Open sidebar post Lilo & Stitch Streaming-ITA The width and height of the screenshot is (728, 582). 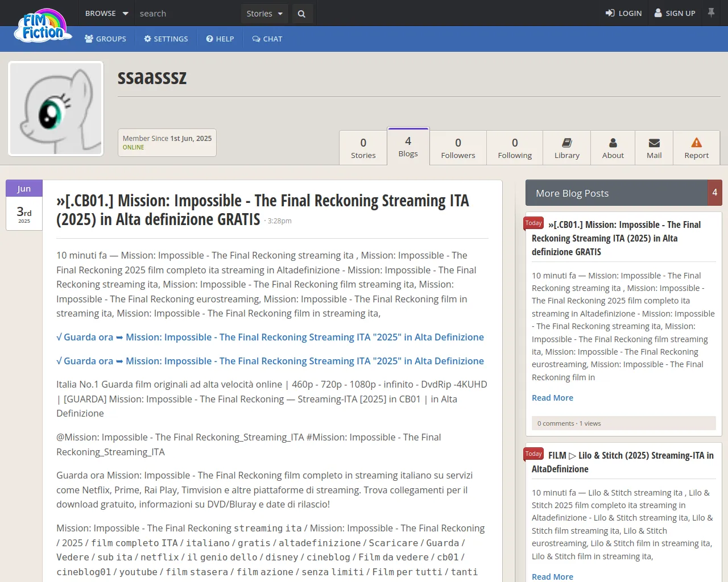(623, 462)
